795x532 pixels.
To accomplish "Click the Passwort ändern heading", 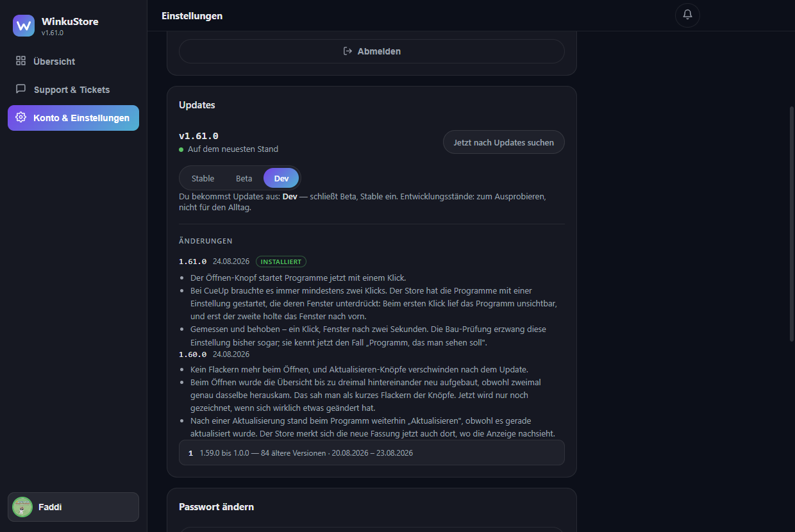I will coord(217,507).
